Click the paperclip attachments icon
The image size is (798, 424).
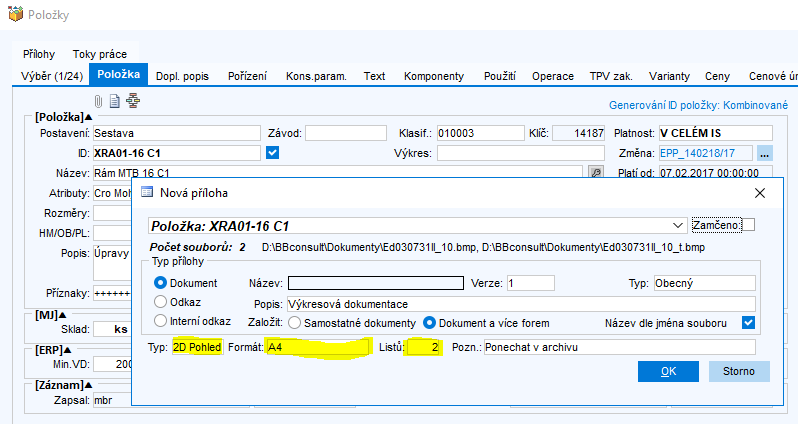pos(98,101)
